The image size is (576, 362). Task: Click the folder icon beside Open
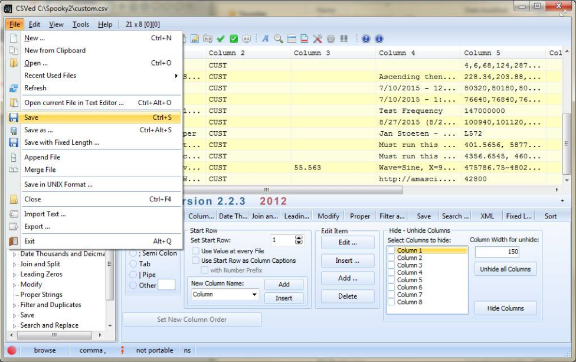coord(14,63)
